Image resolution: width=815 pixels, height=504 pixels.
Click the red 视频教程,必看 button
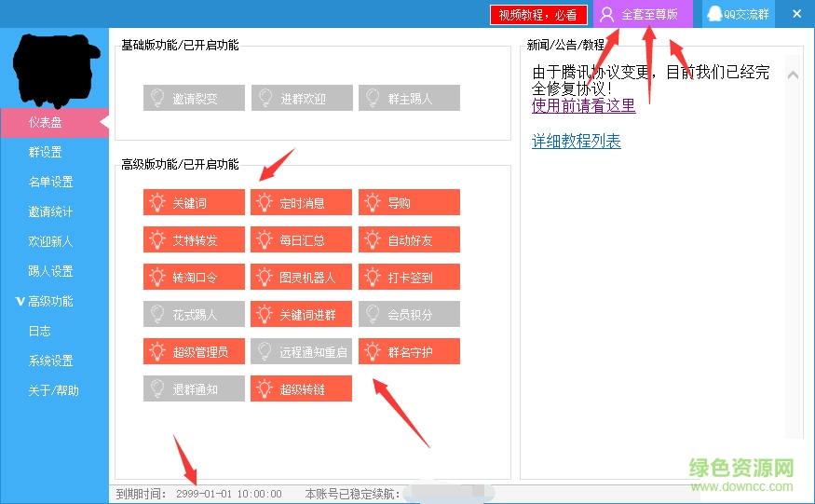coord(538,15)
